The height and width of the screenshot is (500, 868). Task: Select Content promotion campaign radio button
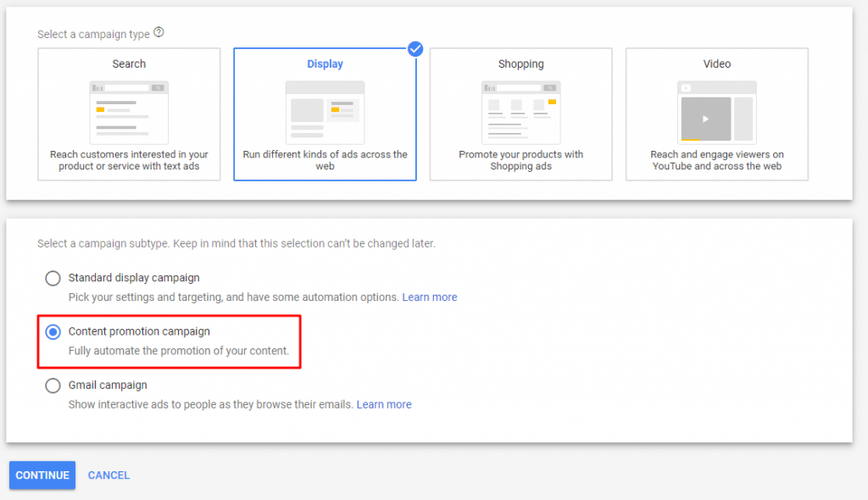(53, 331)
